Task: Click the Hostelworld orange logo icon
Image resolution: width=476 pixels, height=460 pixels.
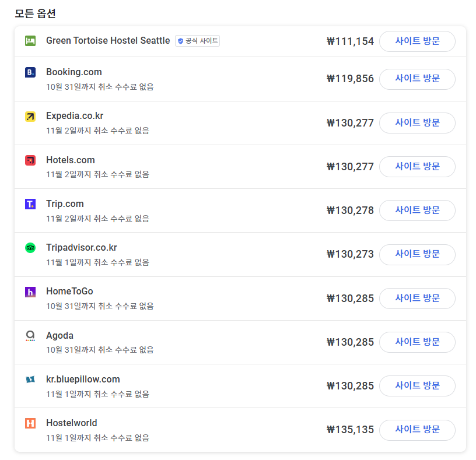Action: 30,423
